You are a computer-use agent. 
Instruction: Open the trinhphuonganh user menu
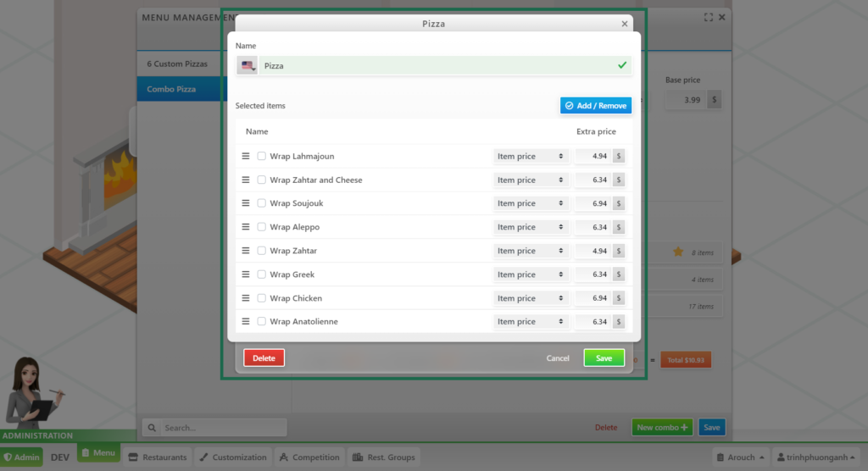815,457
